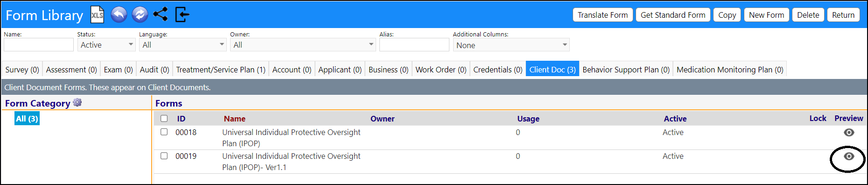The image size is (868, 185).
Task: Switch to Medication Monitoring Plan (0) tab
Action: pyautogui.click(x=730, y=70)
